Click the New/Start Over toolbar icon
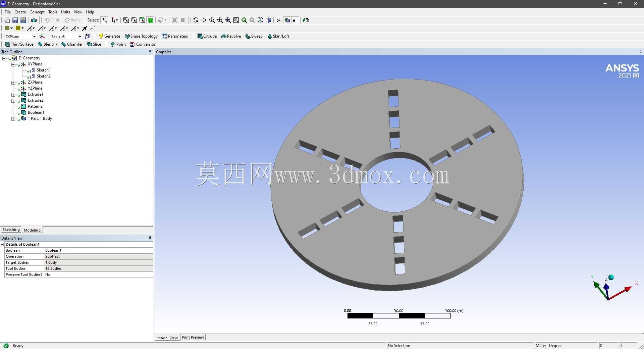The image size is (644, 349). point(7,20)
